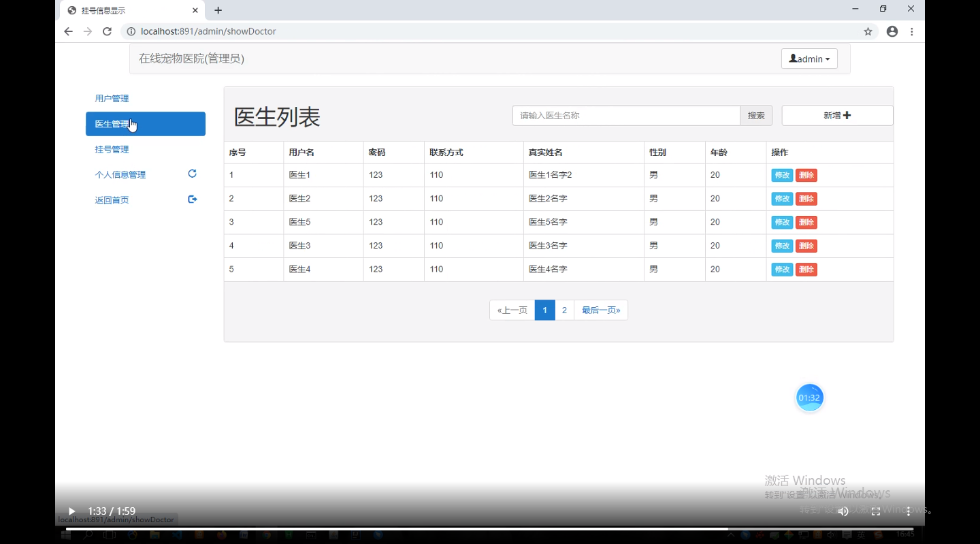Viewport: 980px width, 544px height.
Task: Click 修改 for 医生2
Action: [782, 199]
